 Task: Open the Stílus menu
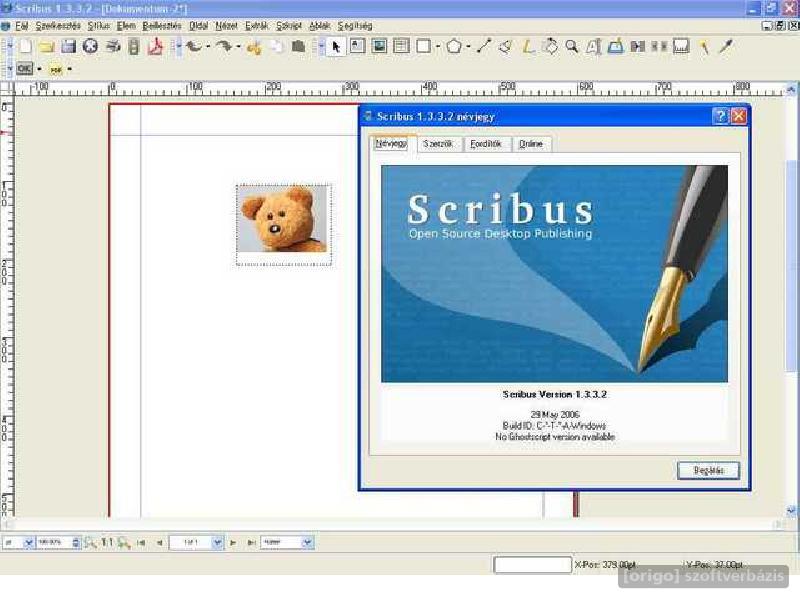pyautogui.click(x=98, y=26)
